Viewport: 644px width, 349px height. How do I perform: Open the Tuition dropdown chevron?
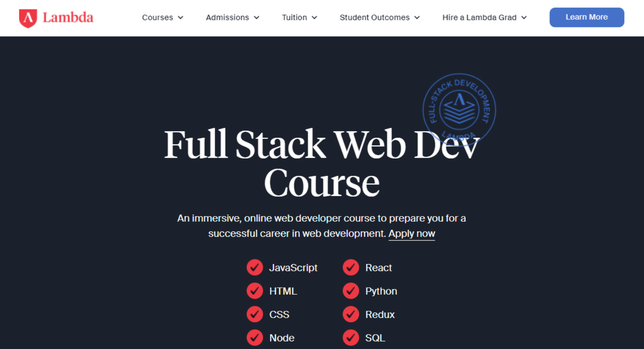pos(314,18)
